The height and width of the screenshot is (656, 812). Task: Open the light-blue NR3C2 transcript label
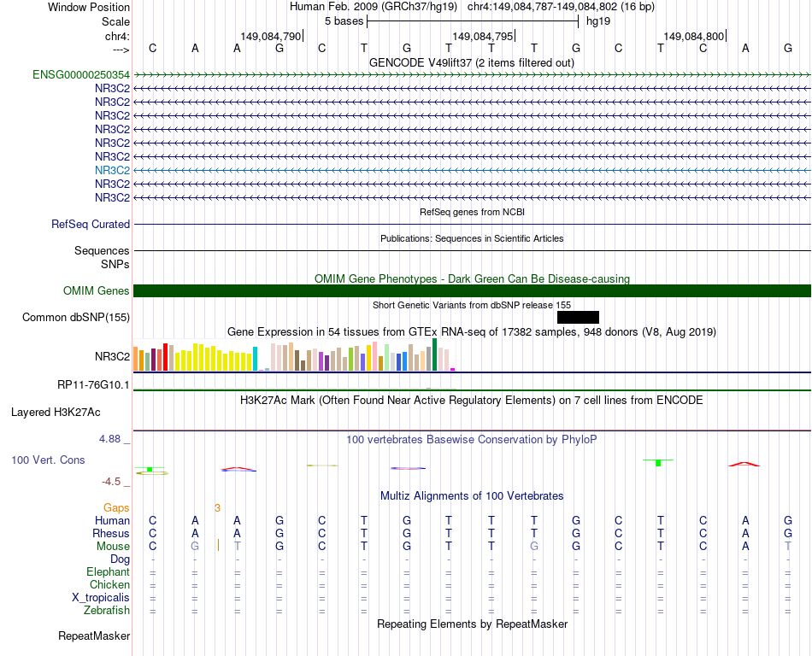(112, 170)
